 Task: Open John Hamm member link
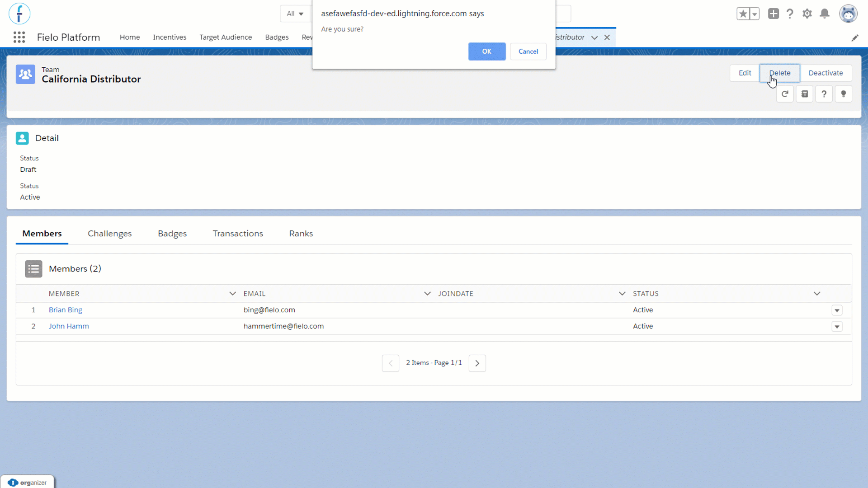coord(69,326)
